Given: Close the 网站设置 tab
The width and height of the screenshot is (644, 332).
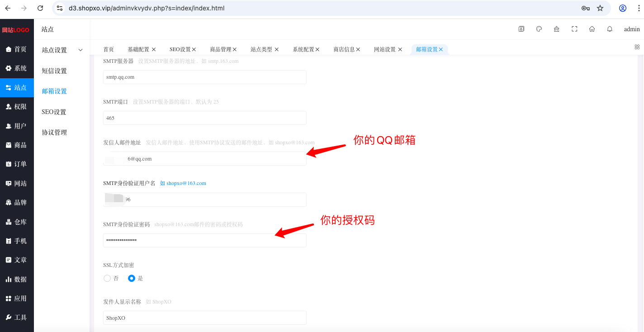Looking at the screenshot, I should tap(400, 49).
